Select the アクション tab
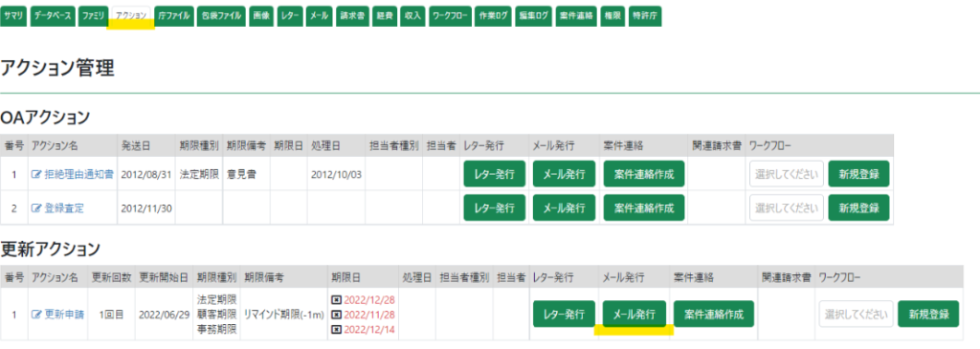 (131, 17)
